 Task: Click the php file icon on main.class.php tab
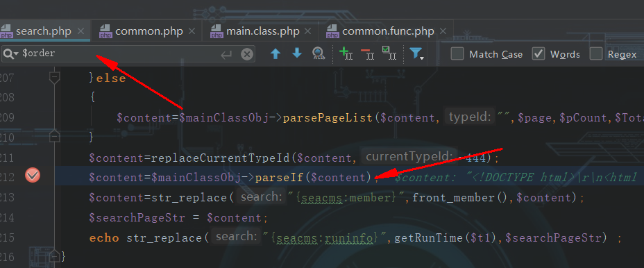[217, 31]
